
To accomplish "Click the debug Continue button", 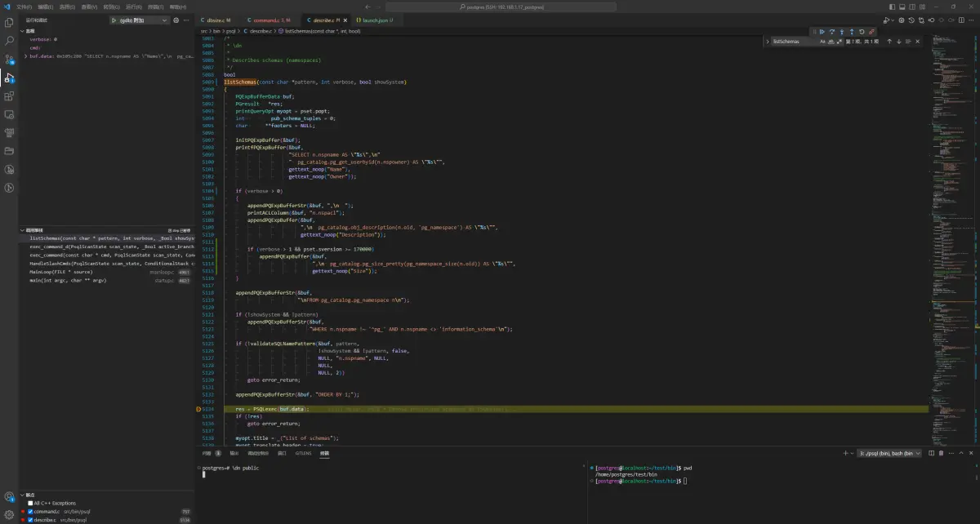I will pos(822,32).
